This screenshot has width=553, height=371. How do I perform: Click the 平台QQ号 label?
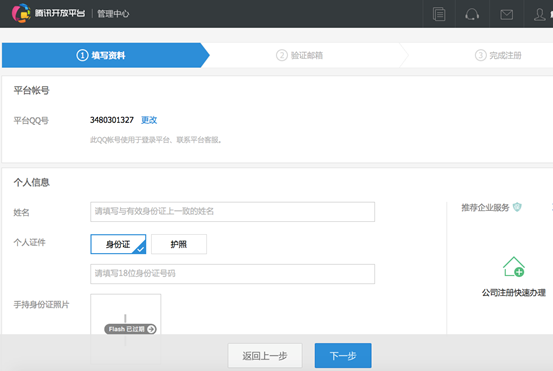(31, 121)
